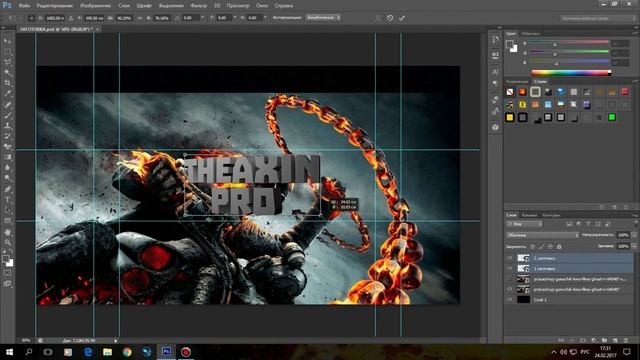The height and width of the screenshot is (360, 640).
Task: Select the Move tool
Action: point(7,41)
